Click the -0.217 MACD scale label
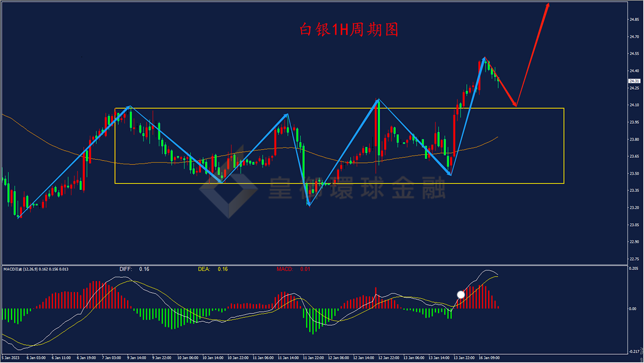The image size is (644, 363). (635, 351)
